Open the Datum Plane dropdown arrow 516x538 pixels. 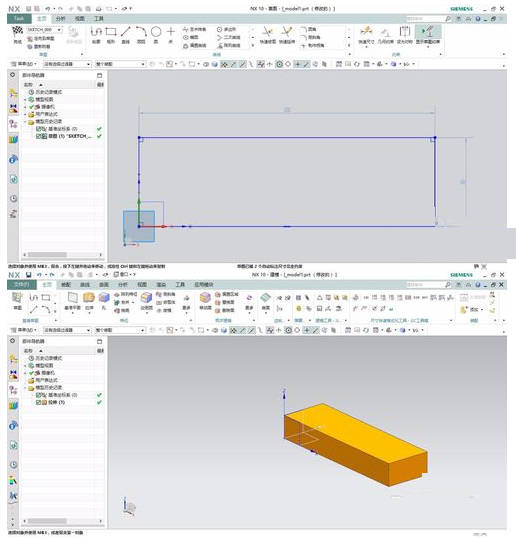pos(73,314)
